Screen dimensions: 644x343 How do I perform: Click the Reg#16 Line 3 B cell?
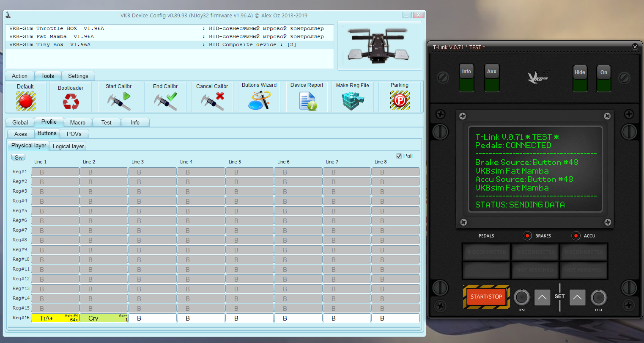pos(152,318)
